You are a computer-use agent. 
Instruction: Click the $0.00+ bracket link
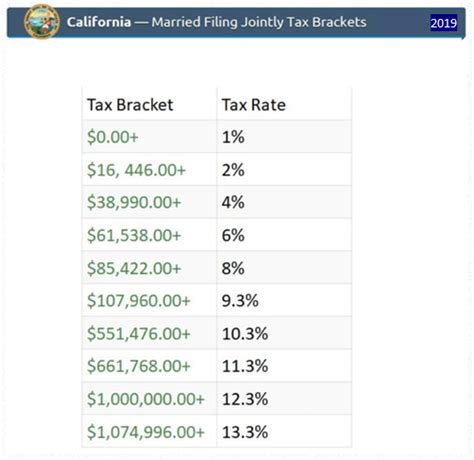(113, 137)
